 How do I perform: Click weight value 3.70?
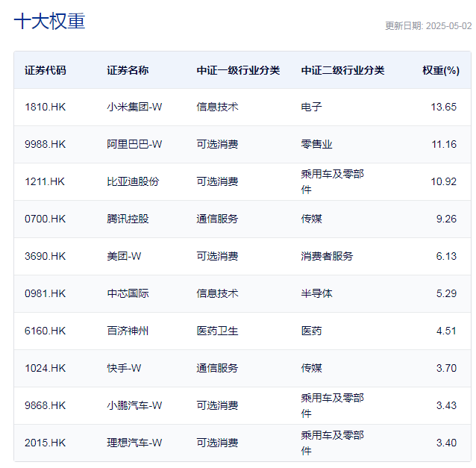pos(446,369)
